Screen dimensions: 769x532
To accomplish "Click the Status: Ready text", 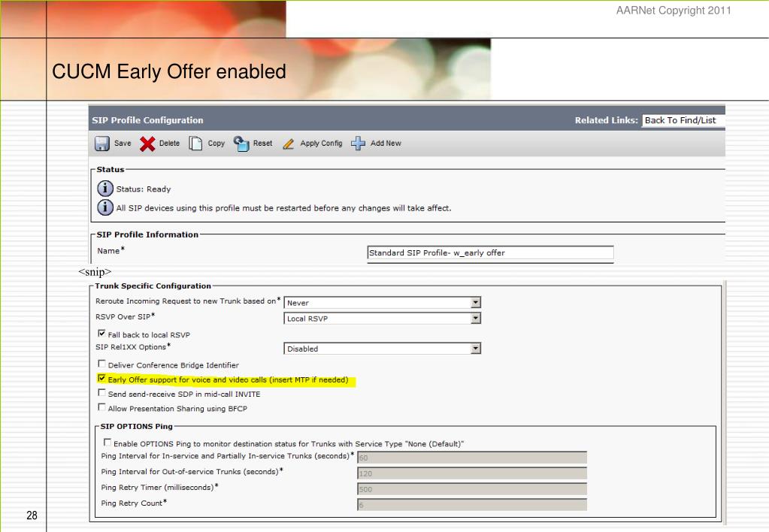I will 144,189.
